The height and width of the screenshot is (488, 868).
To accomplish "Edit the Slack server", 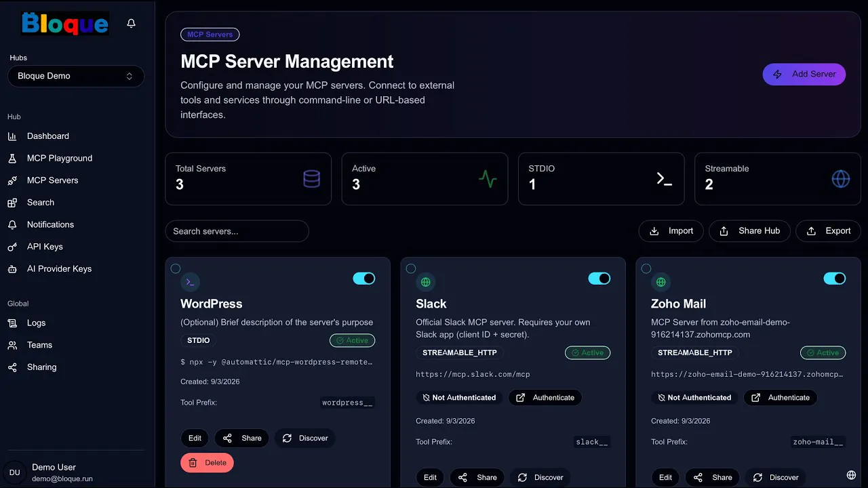I will (430, 478).
